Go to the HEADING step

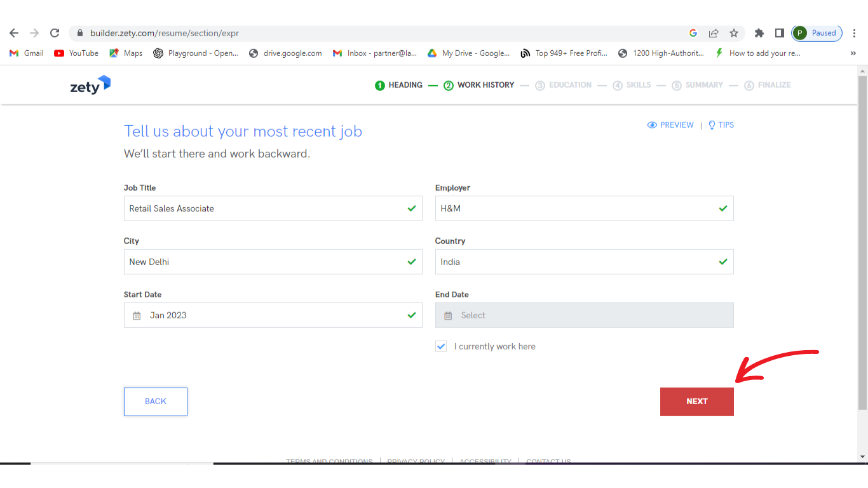coord(399,85)
